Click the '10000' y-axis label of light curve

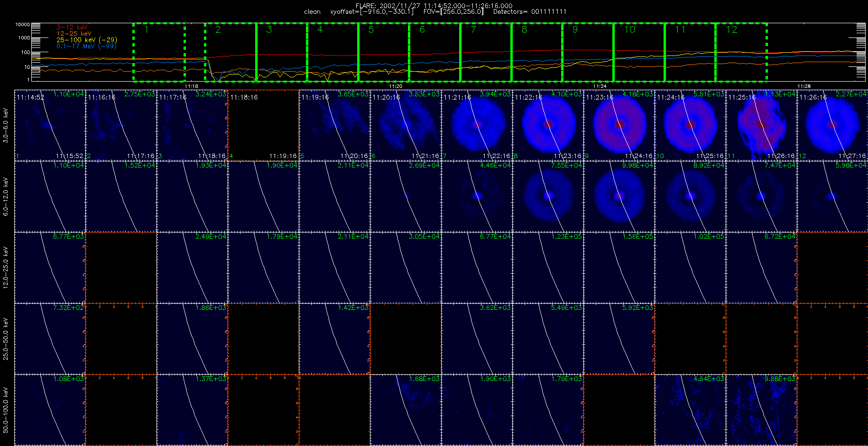coord(23,25)
